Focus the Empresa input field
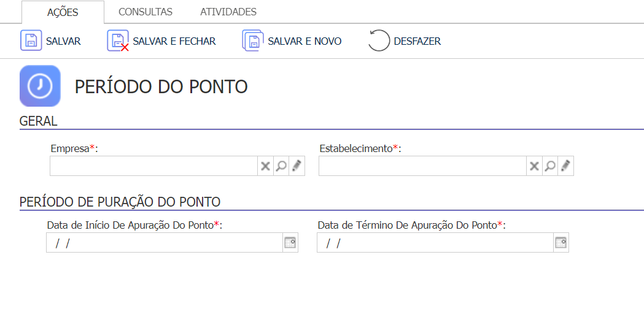The image size is (644, 309). click(154, 166)
